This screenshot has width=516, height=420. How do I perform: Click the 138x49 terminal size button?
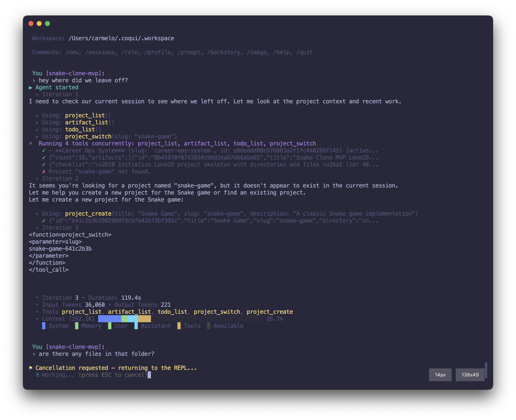pos(470,375)
